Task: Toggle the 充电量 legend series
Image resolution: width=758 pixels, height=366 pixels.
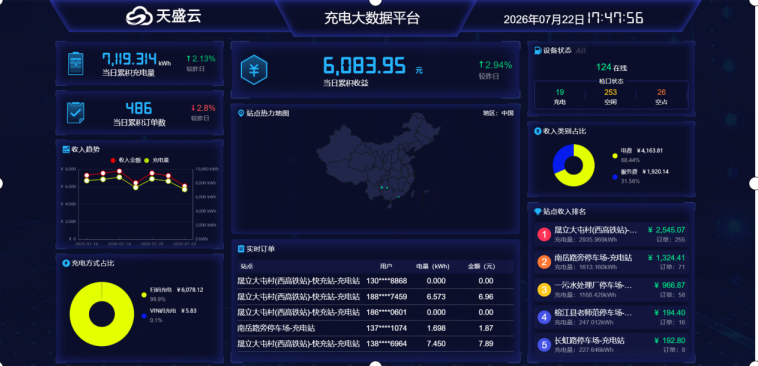Action: (157, 160)
